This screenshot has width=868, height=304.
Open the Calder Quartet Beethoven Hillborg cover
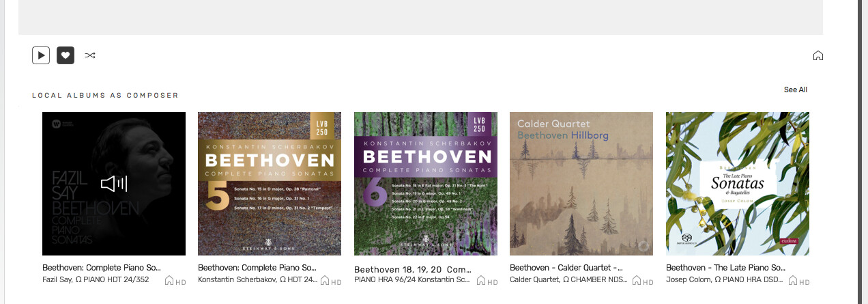[x=581, y=183]
